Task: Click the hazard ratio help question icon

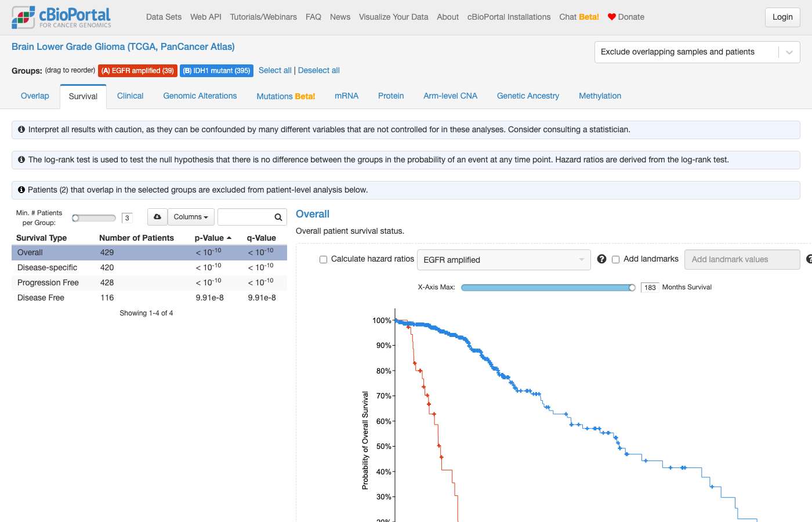Action: point(601,259)
